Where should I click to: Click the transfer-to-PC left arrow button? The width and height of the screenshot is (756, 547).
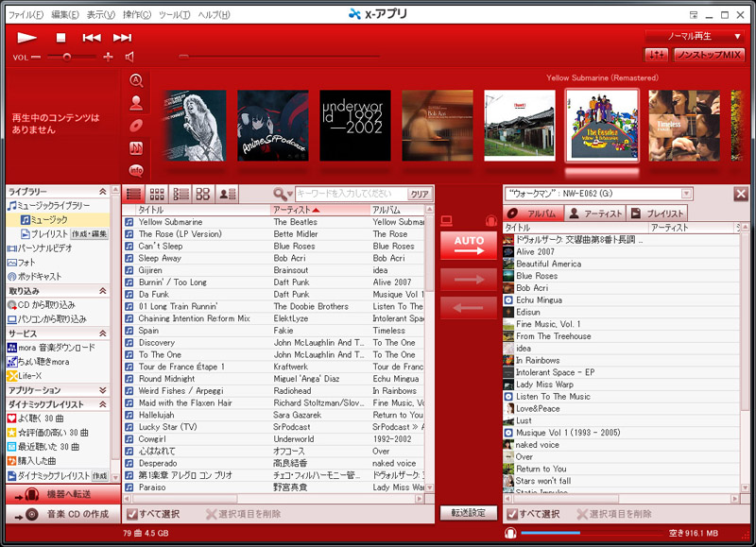[469, 307]
